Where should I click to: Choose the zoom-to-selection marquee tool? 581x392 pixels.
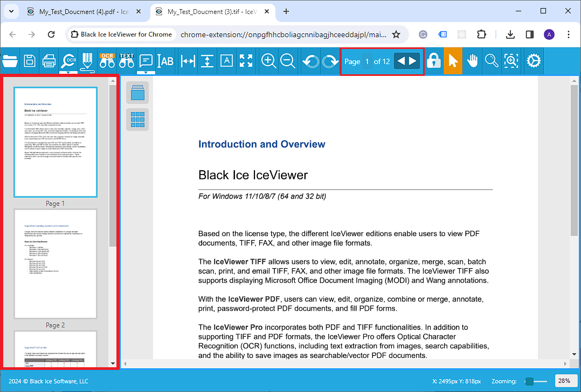511,61
